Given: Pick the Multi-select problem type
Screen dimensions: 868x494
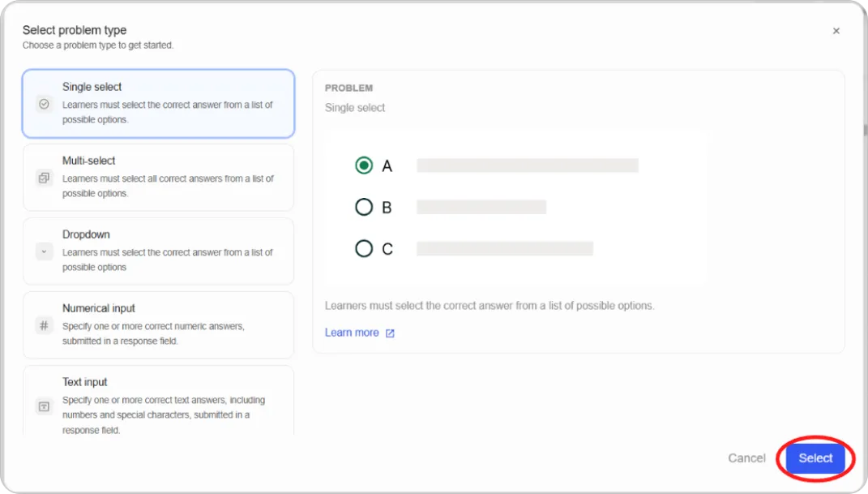Looking at the screenshot, I should pos(158,177).
